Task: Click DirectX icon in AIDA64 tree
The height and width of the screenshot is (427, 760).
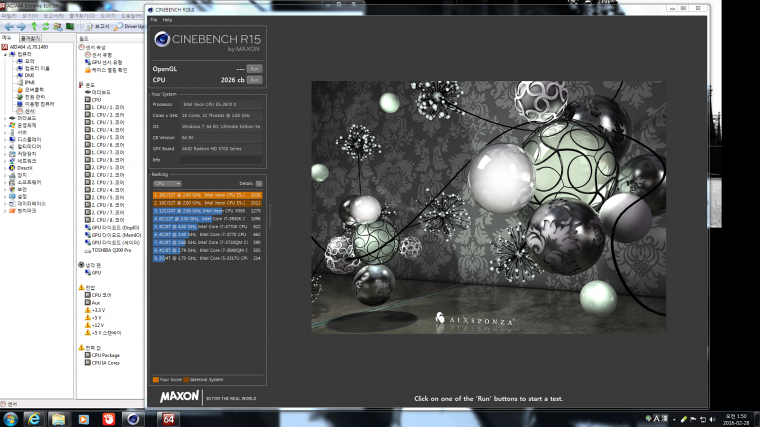Action: point(12,168)
